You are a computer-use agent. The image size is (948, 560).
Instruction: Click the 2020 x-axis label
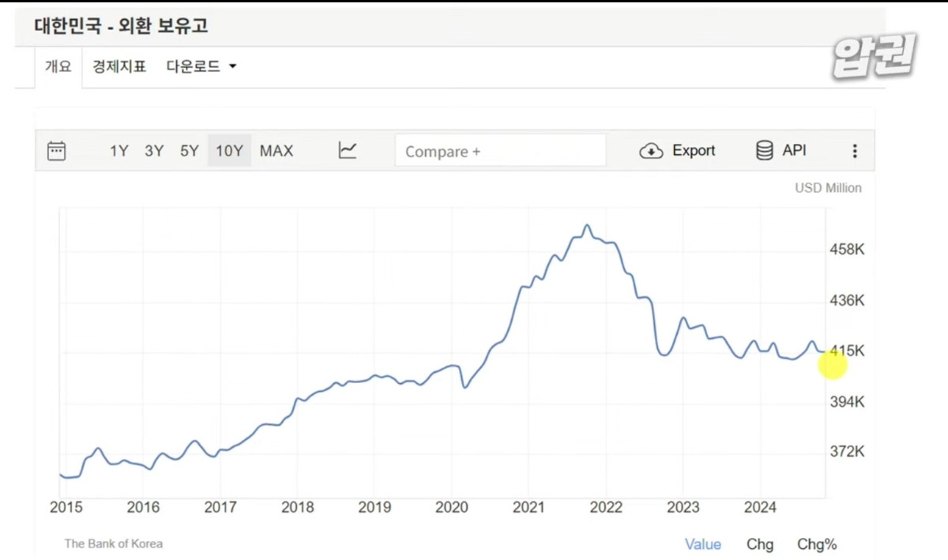[x=452, y=507]
